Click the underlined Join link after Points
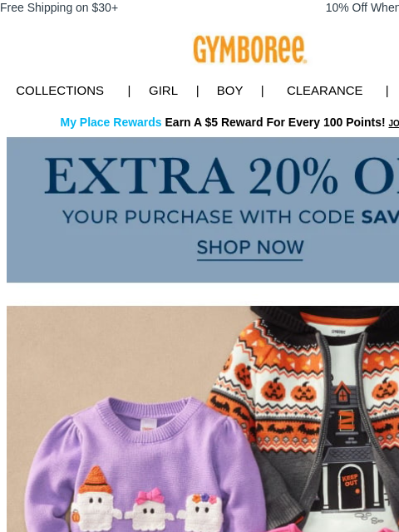The height and width of the screenshot is (532, 399). [x=393, y=123]
